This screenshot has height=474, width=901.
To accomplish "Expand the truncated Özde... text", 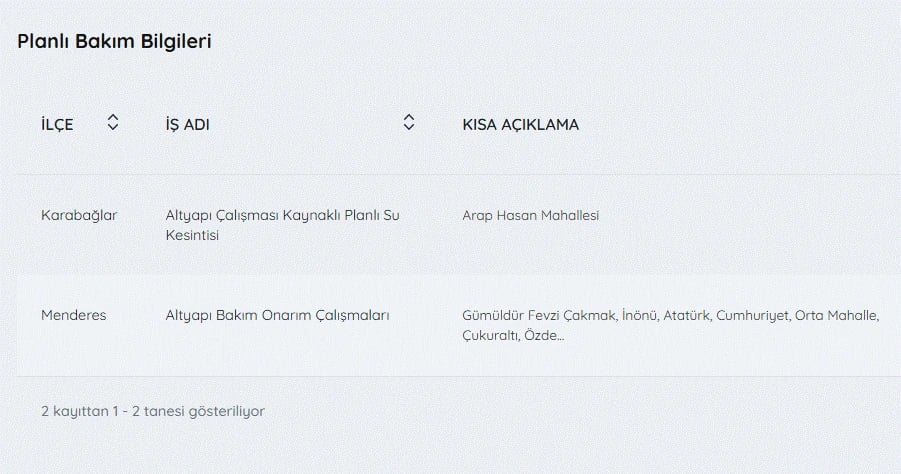I will [x=544, y=336].
